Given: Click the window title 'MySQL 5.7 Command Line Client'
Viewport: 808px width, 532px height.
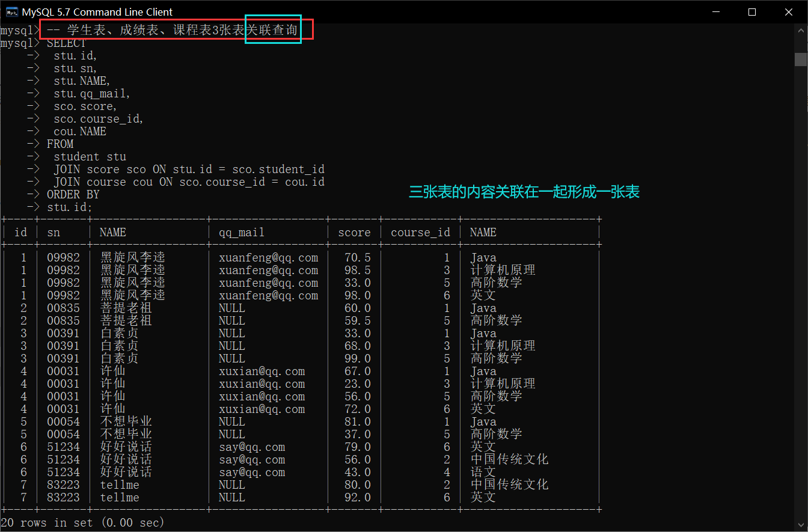Looking at the screenshot, I should (x=97, y=11).
